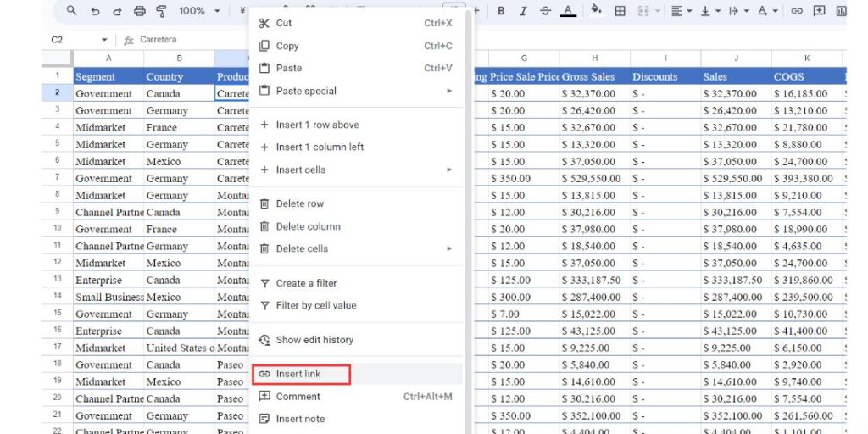Click the insert chart toolbar icon
This screenshot has width=868, height=434.
(842, 10)
